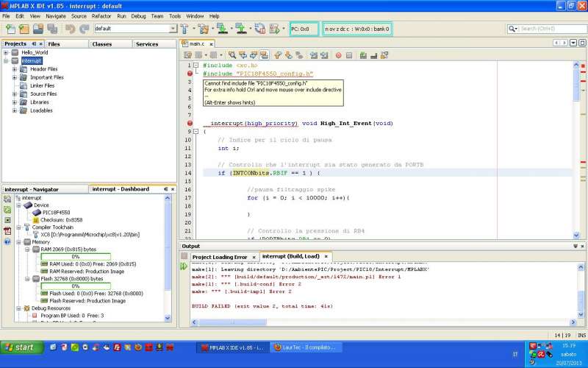
Task: Click the Shift Line Left icon
Action: pos(314,55)
